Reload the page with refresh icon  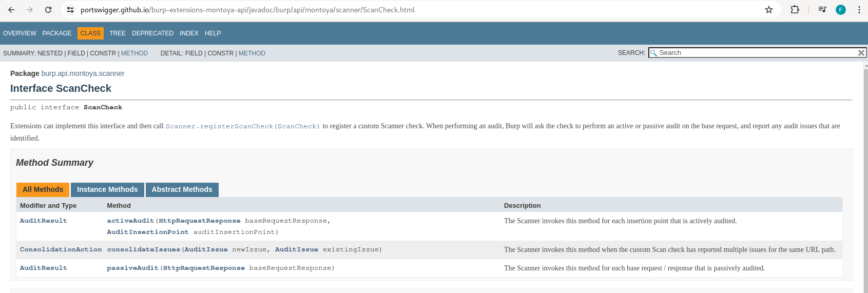pos(48,10)
